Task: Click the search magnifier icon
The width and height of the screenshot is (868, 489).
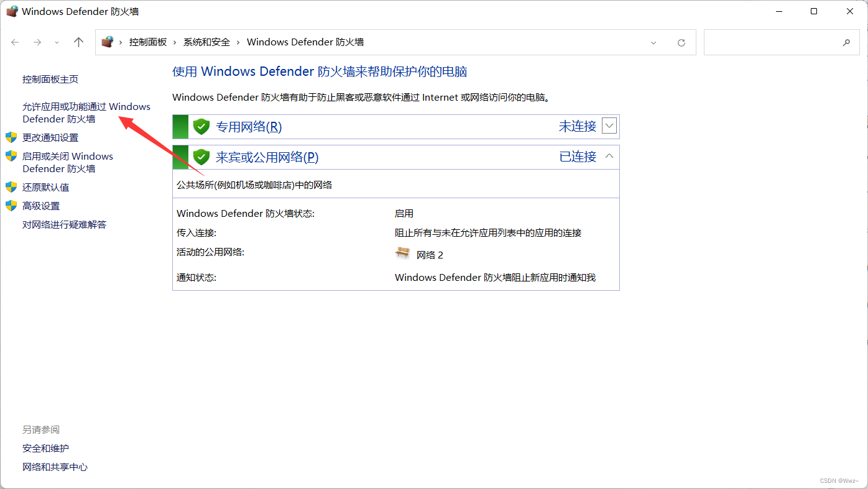Action: pyautogui.click(x=846, y=42)
